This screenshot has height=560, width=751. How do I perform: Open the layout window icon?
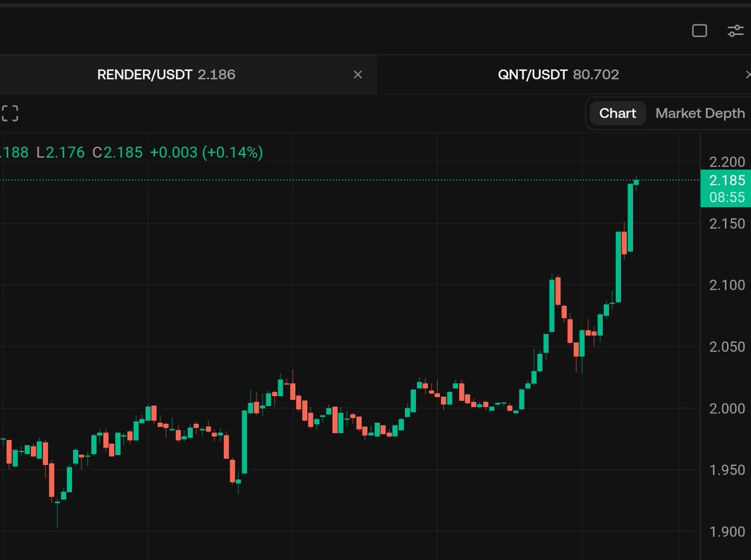point(699,31)
